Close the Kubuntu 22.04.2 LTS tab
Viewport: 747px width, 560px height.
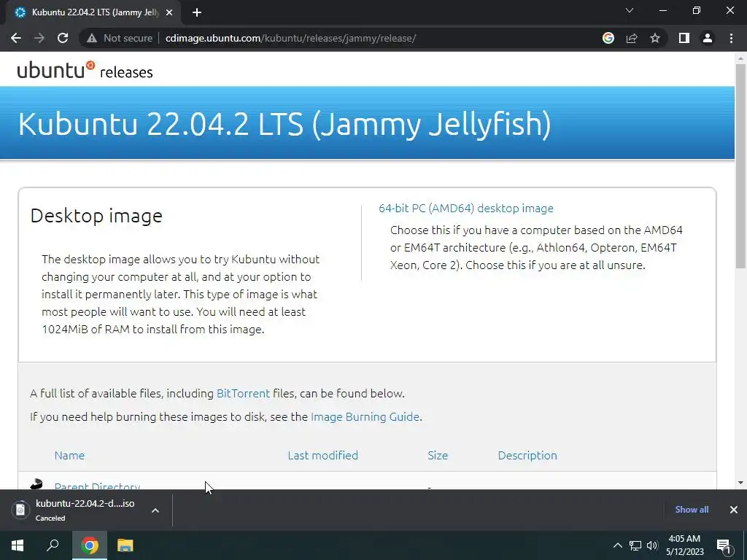169,13
